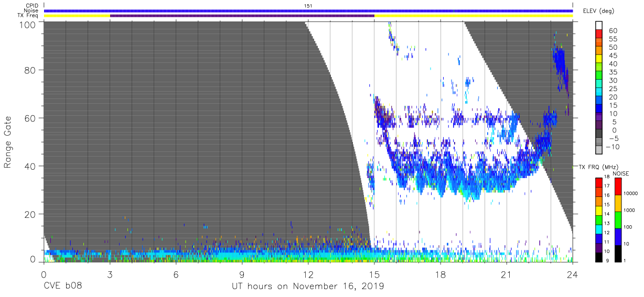Click the NOISE legend value '1'

625,260
